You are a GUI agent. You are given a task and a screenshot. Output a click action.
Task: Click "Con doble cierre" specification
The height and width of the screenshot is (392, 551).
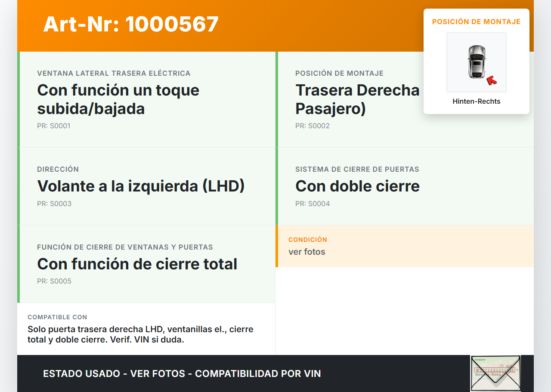(357, 186)
